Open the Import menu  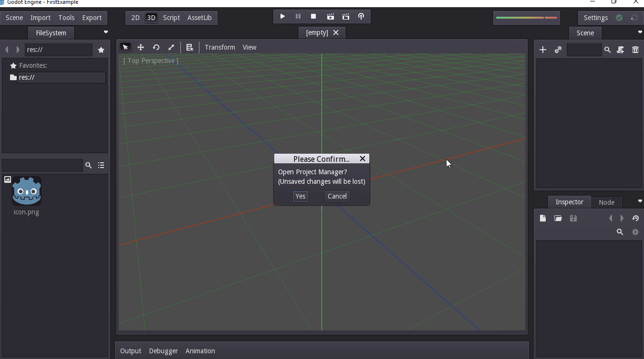41,18
